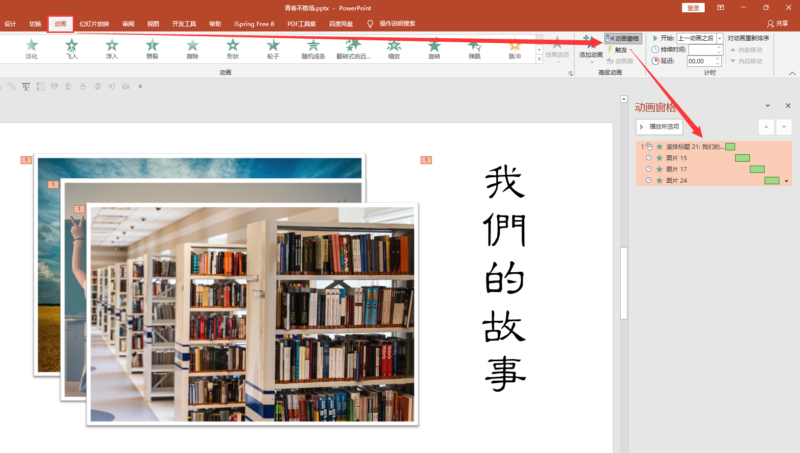Viewport: 800px width, 453px height.
Task: Open the animation pane options dropdown arrow
Action: click(767, 106)
